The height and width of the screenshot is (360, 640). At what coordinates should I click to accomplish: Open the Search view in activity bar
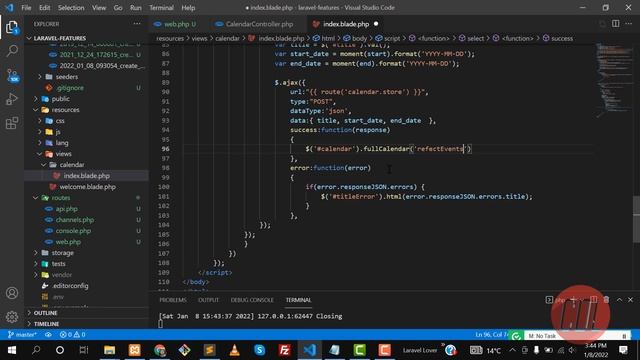(12, 51)
